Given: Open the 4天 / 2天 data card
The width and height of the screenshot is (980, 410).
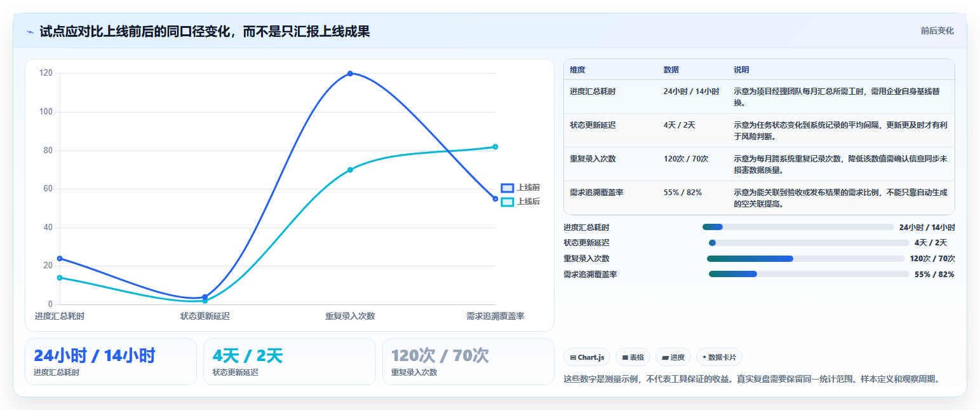Looking at the screenshot, I should pyautogui.click(x=290, y=362).
